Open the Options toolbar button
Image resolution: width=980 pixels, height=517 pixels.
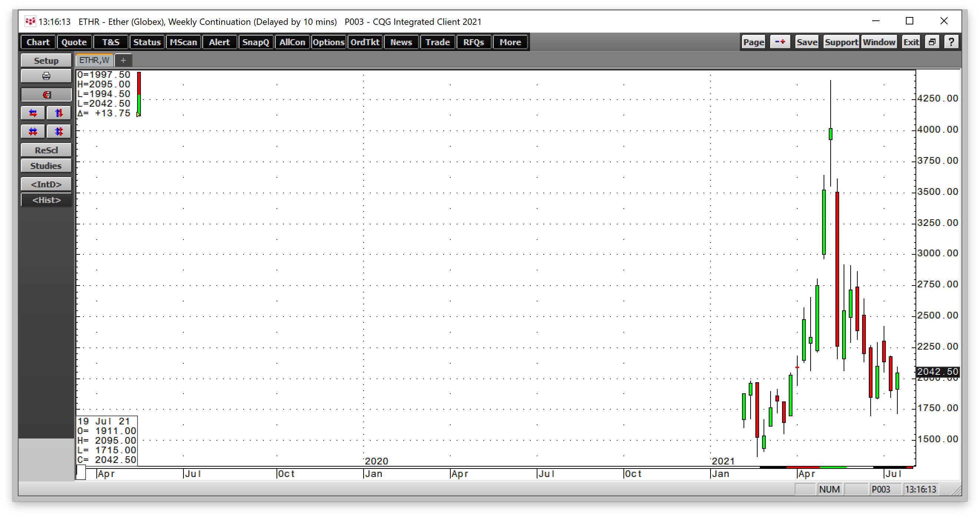click(328, 42)
